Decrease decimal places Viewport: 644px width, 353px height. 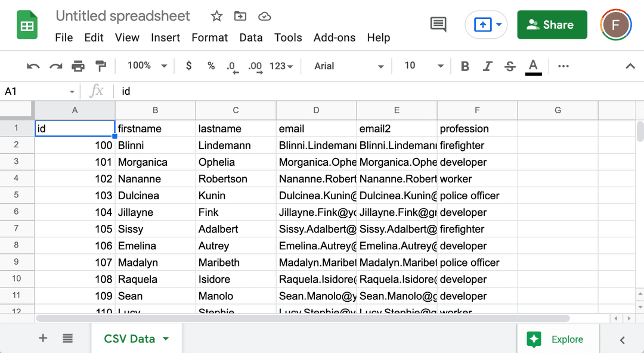pos(231,66)
